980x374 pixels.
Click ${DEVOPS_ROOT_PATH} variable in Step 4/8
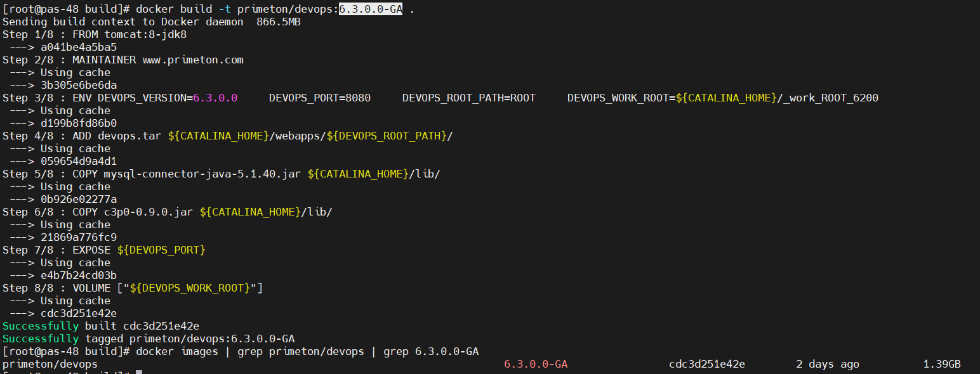(x=387, y=136)
